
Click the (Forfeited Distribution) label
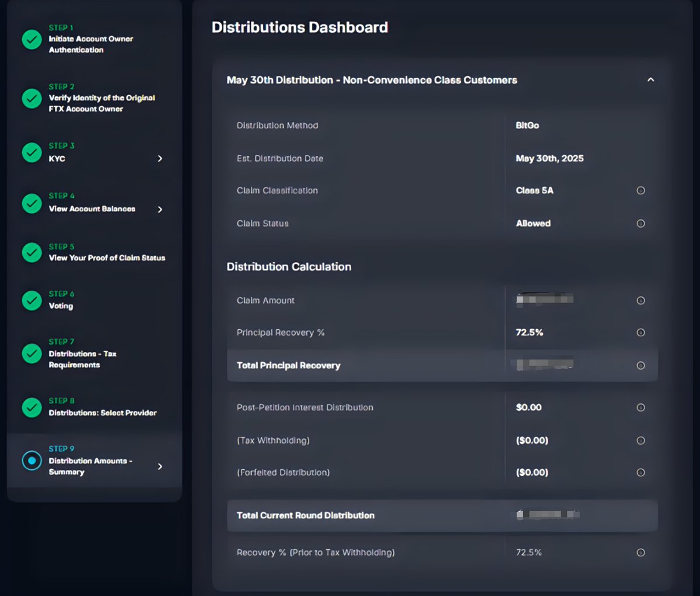[x=283, y=473]
